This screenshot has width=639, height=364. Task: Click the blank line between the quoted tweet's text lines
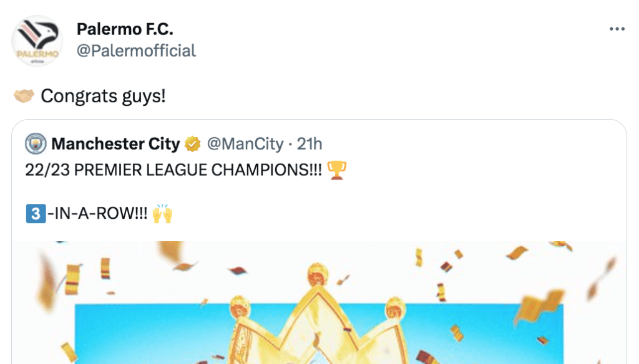click(187, 193)
